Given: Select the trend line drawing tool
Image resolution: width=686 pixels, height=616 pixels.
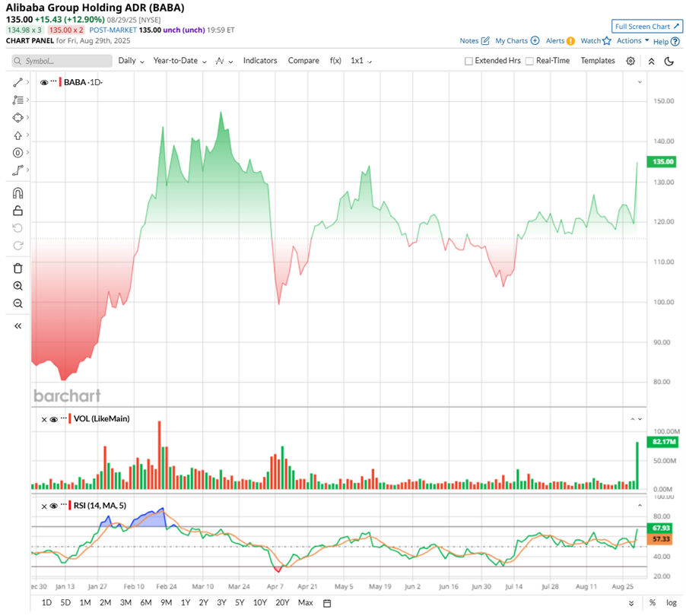Looking at the screenshot, I should click(x=17, y=82).
